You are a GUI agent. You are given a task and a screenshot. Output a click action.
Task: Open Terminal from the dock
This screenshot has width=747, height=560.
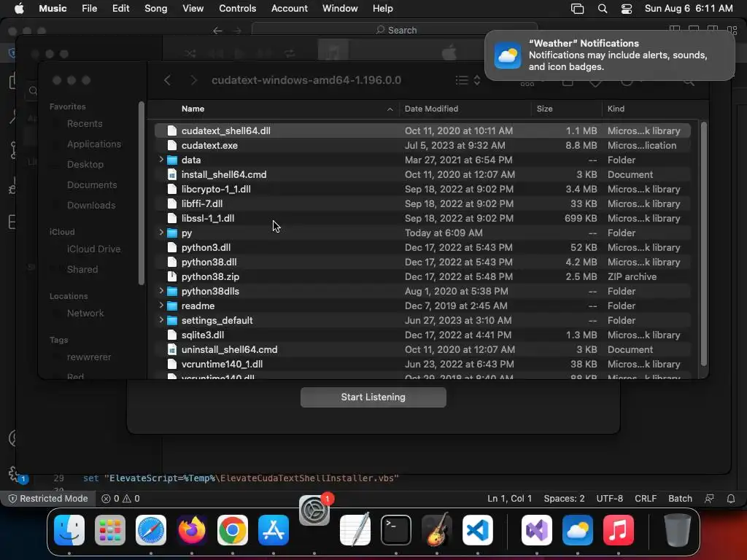(x=396, y=530)
